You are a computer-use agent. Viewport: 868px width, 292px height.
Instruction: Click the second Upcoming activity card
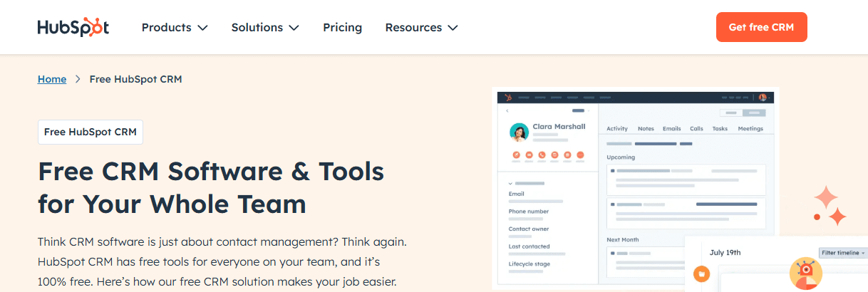click(686, 213)
